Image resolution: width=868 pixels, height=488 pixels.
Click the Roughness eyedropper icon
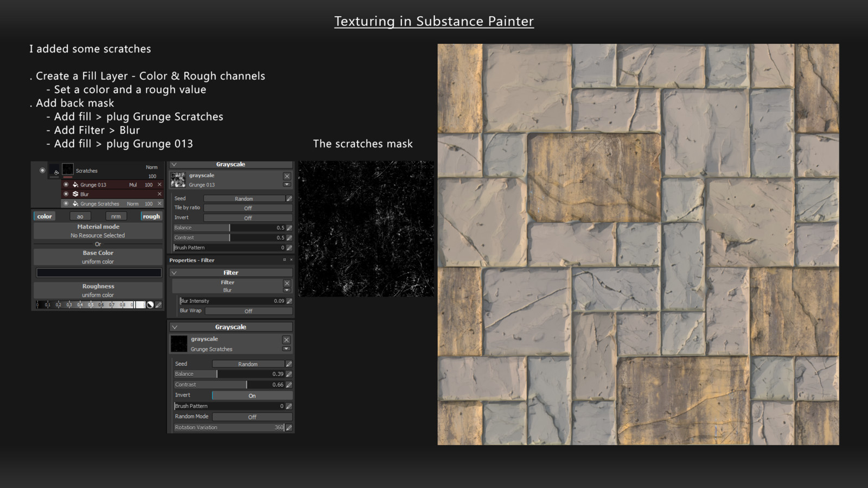point(158,305)
